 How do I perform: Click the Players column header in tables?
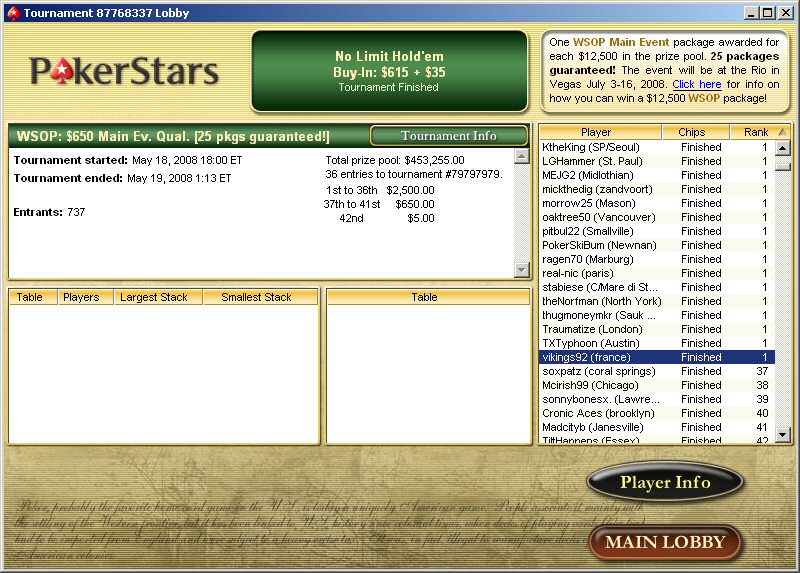(81, 297)
